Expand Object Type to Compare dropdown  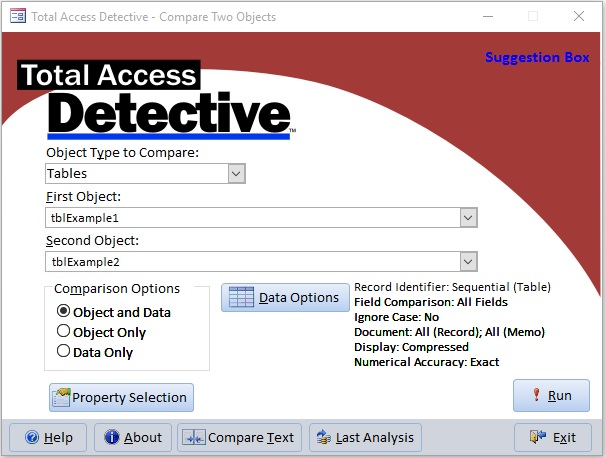tap(237, 174)
